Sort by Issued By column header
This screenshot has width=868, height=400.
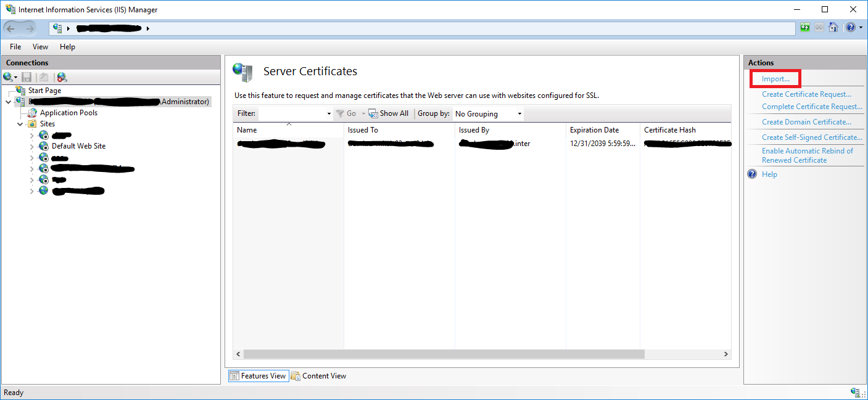pyautogui.click(x=510, y=130)
